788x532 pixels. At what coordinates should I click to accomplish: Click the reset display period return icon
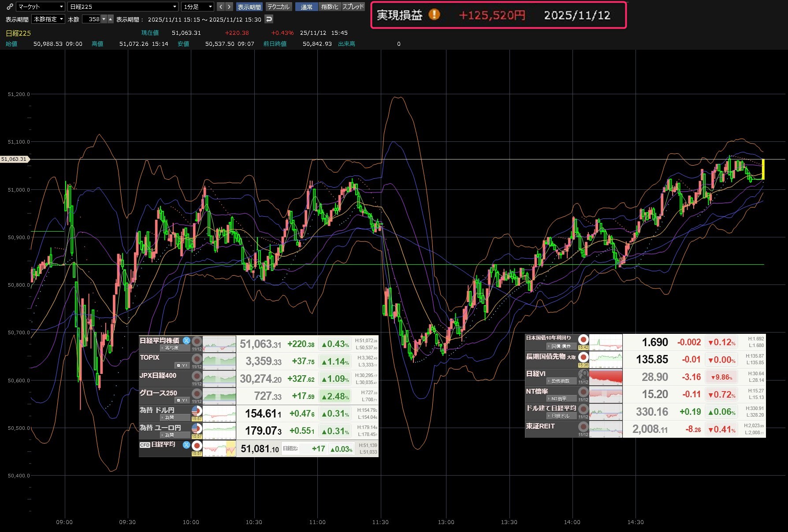269,19
